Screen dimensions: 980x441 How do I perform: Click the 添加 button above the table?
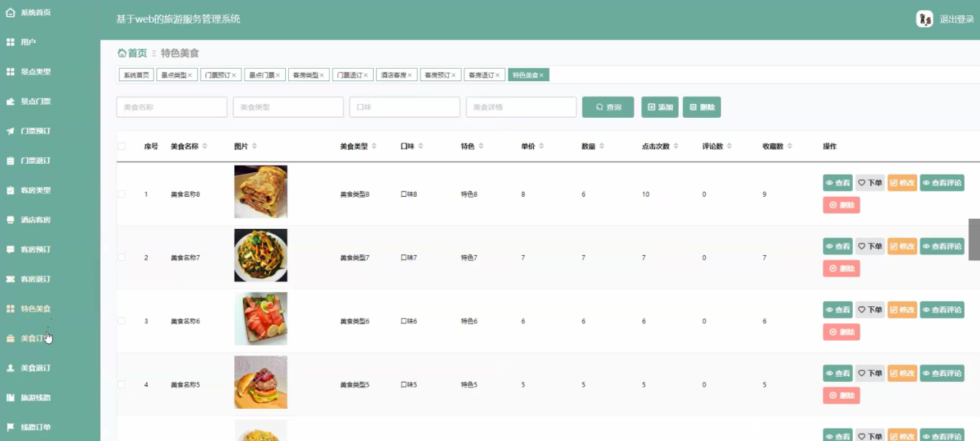(660, 107)
